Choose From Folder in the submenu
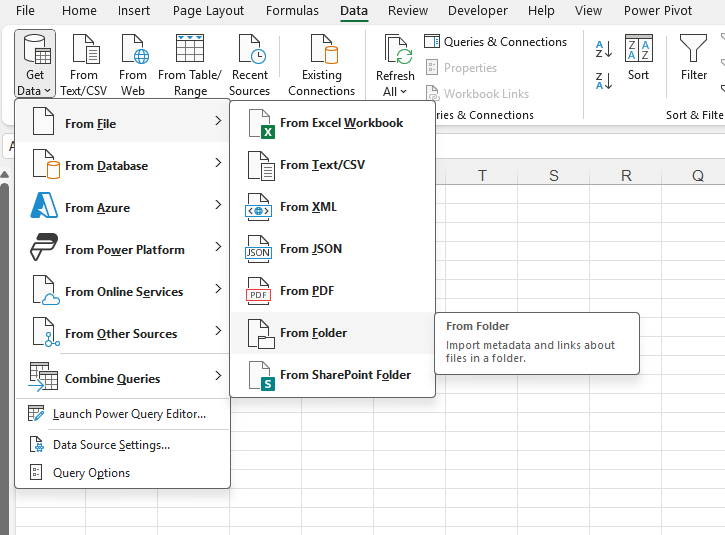This screenshot has width=725, height=535. click(x=332, y=333)
